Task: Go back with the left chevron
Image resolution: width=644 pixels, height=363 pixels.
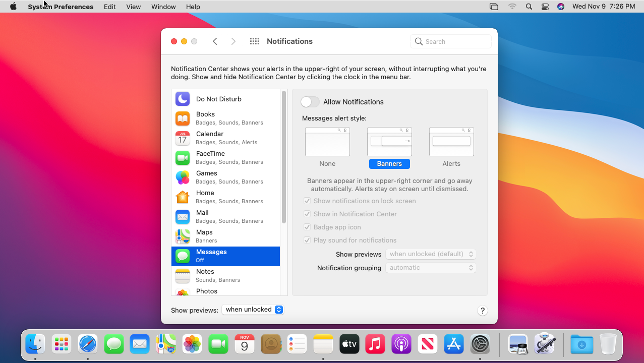Action: pyautogui.click(x=215, y=41)
